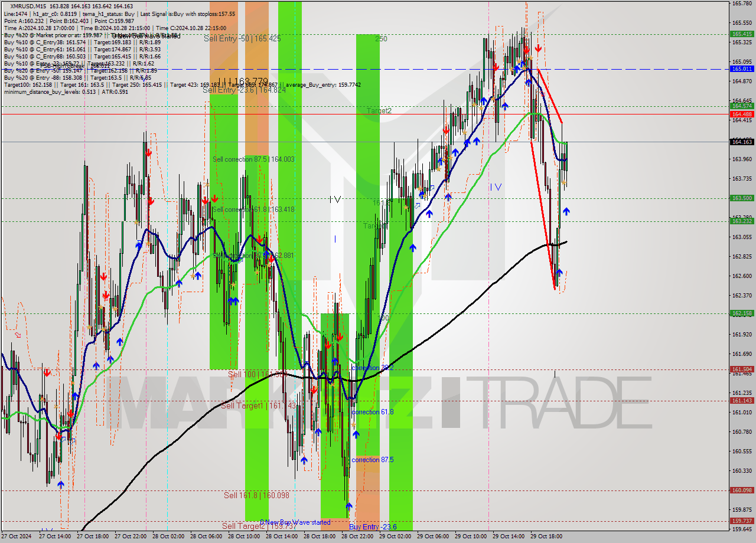756x543 pixels.
Task: Select the 'Line:1474 | h1_atr_c0' status line
Action: 119,14
